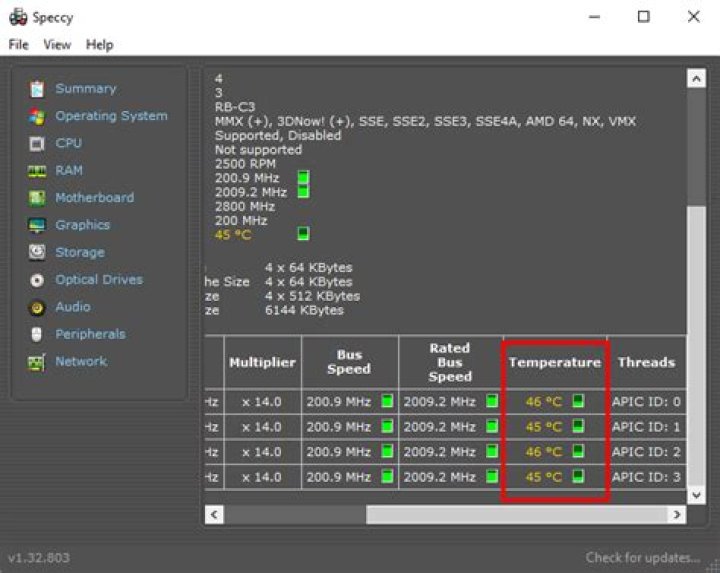Viewport: 720px width, 573px height.
Task: Open the Peripherals section
Action: [90, 334]
